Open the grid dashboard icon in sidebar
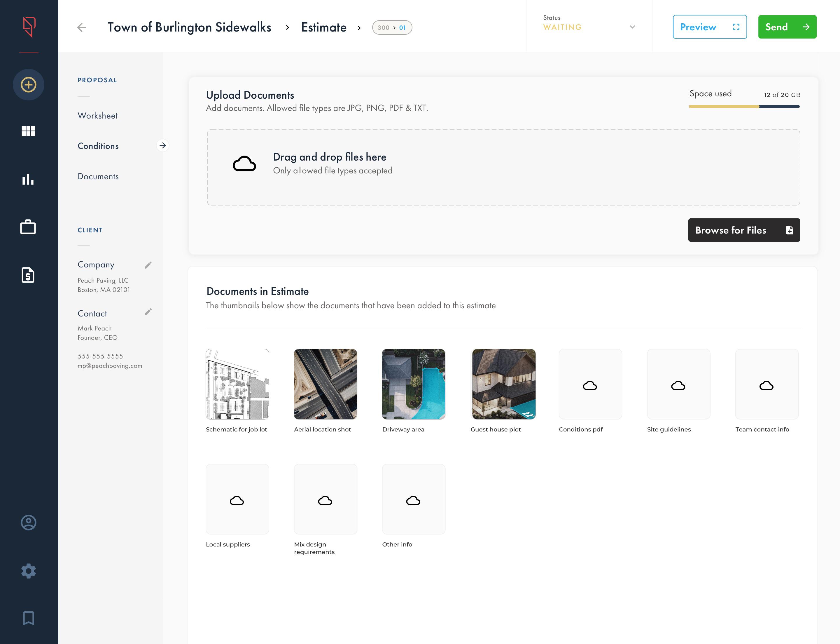Viewport: 840px width, 644px height. (x=28, y=131)
